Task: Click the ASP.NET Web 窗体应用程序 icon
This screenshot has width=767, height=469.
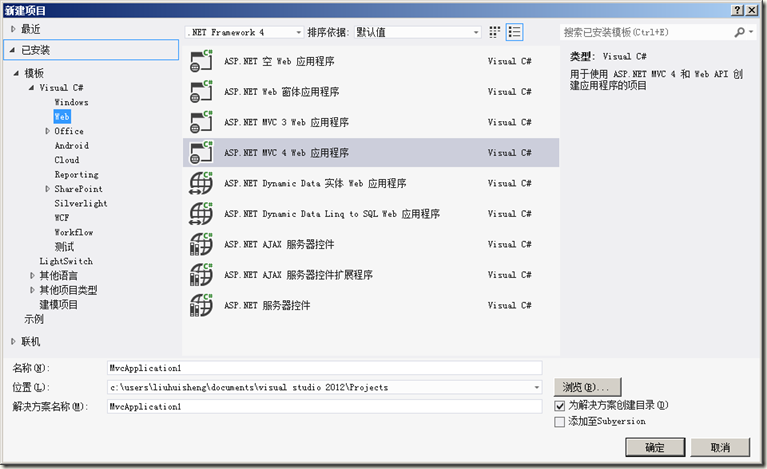Action: tap(203, 92)
